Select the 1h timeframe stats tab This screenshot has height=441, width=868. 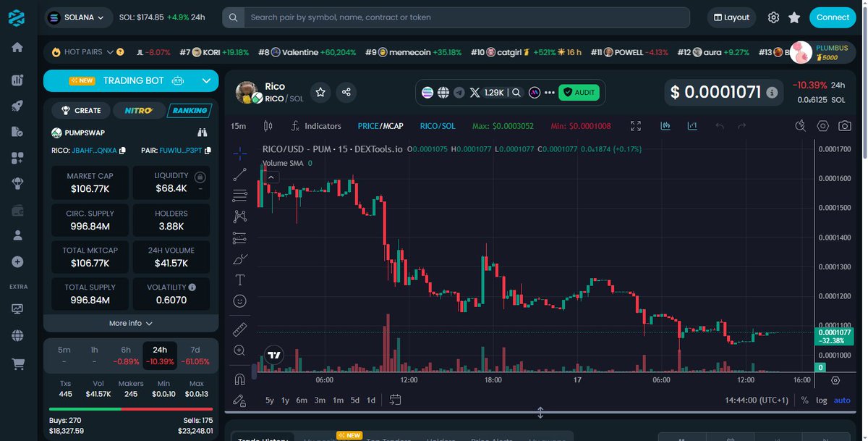[x=95, y=355]
